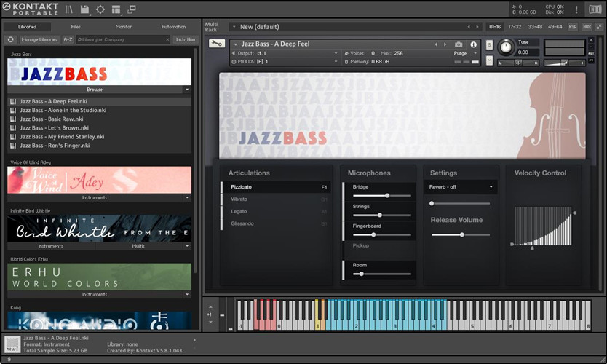The width and height of the screenshot is (607, 364).
Task: Open the Purge dropdown menu
Action: point(463,53)
